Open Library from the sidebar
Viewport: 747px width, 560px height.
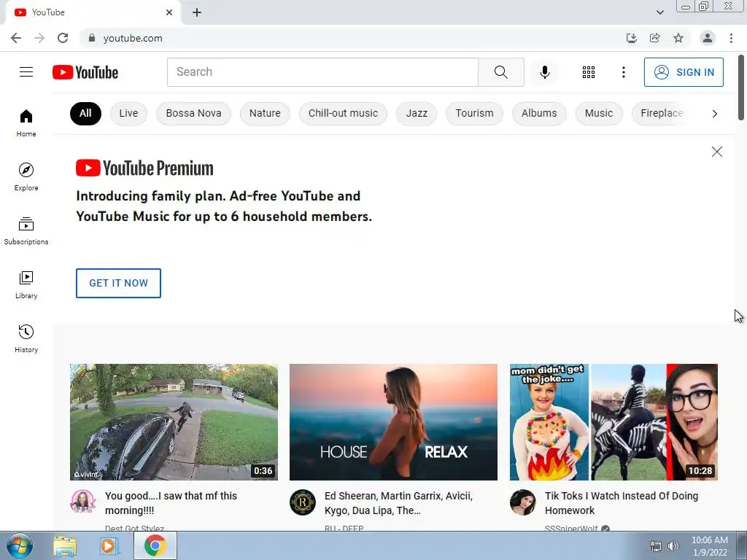[26, 284]
